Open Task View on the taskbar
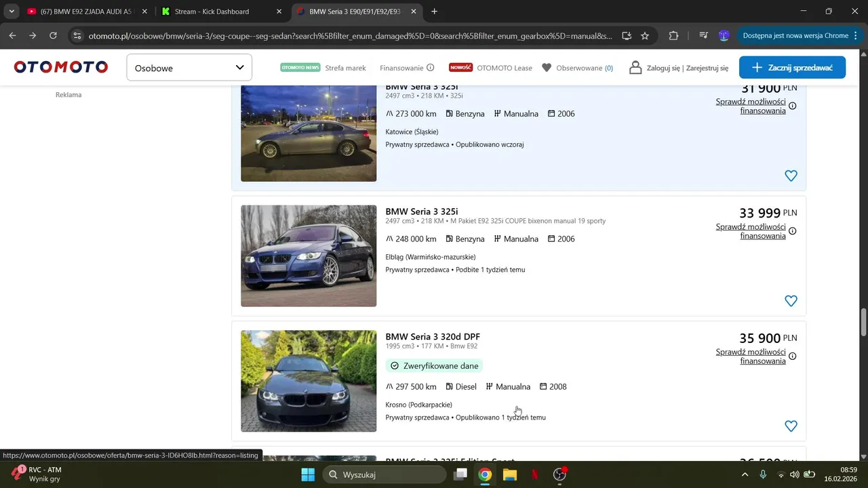Screen dimensions: 868x488 [460, 474]
